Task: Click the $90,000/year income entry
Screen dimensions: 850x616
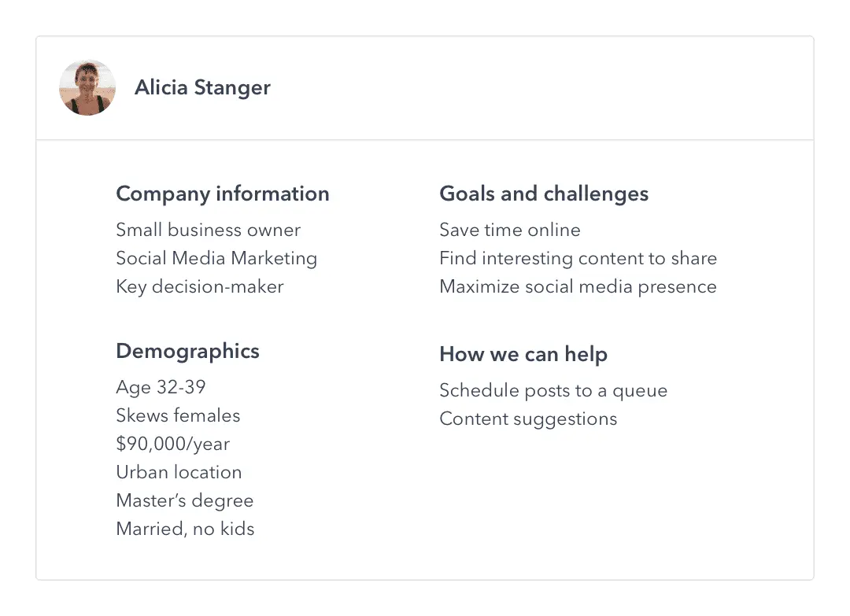Action: [x=172, y=444]
